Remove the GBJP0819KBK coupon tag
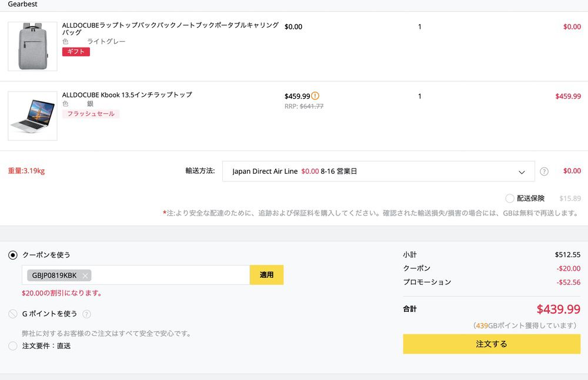 (85, 275)
